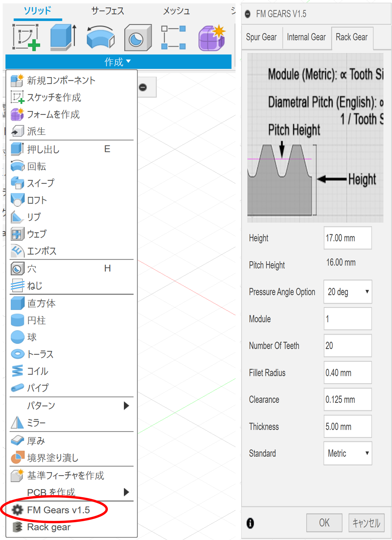Switch to Rack Gear tab
Screen dimensions: 392x540
tap(352, 37)
